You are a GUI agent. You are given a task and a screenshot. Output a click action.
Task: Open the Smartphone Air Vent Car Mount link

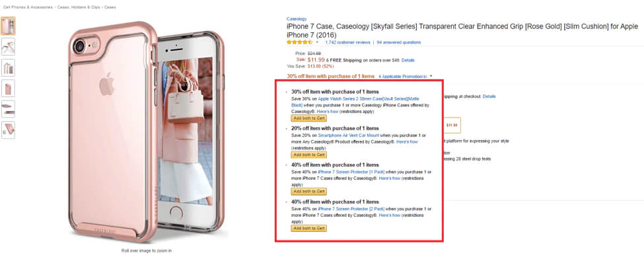tap(348, 135)
